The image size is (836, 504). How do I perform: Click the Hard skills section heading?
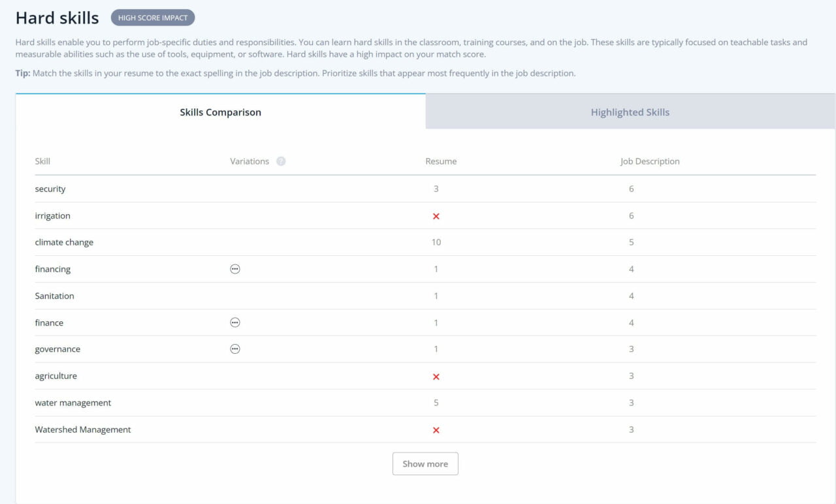[x=57, y=18]
